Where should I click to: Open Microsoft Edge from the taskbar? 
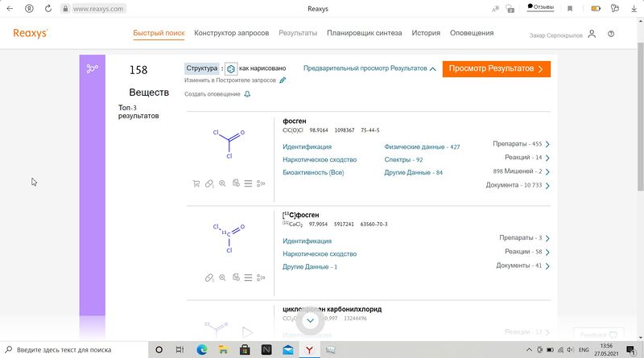(202, 350)
